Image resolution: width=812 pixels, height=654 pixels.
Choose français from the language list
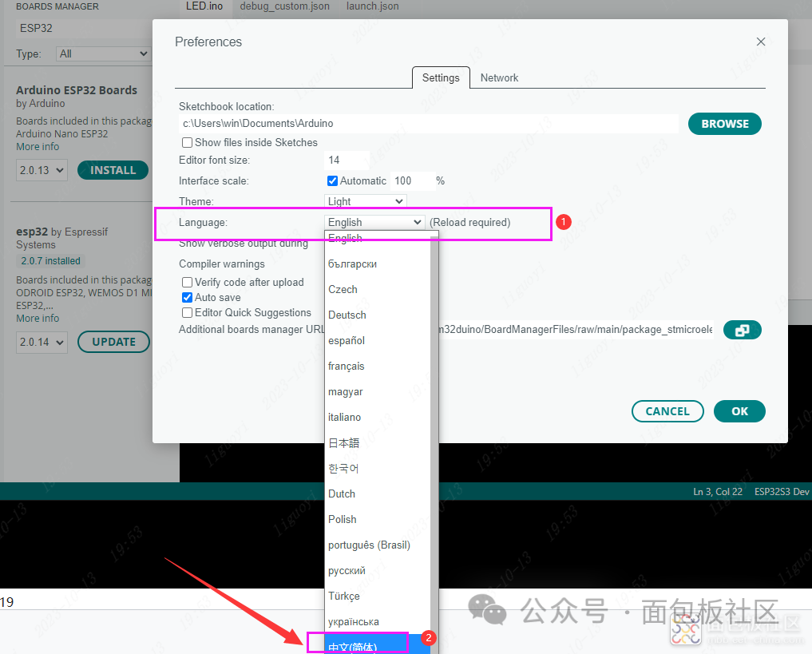point(378,366)
